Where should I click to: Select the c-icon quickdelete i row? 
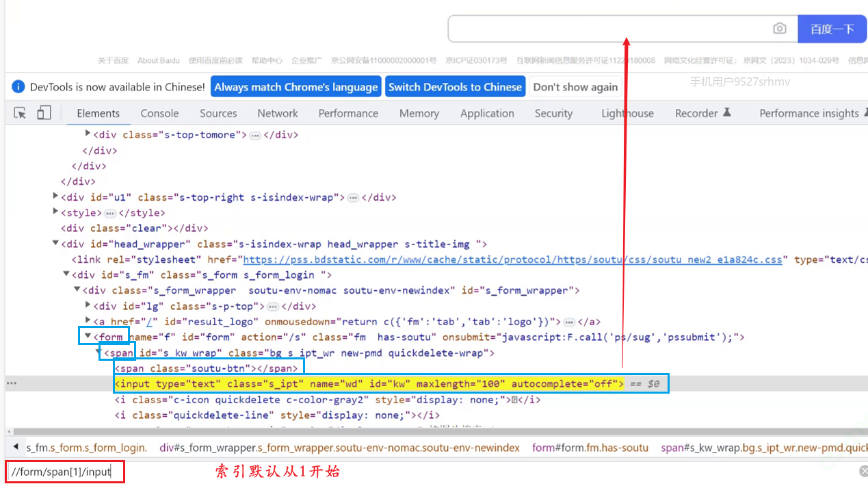point(327,400)
